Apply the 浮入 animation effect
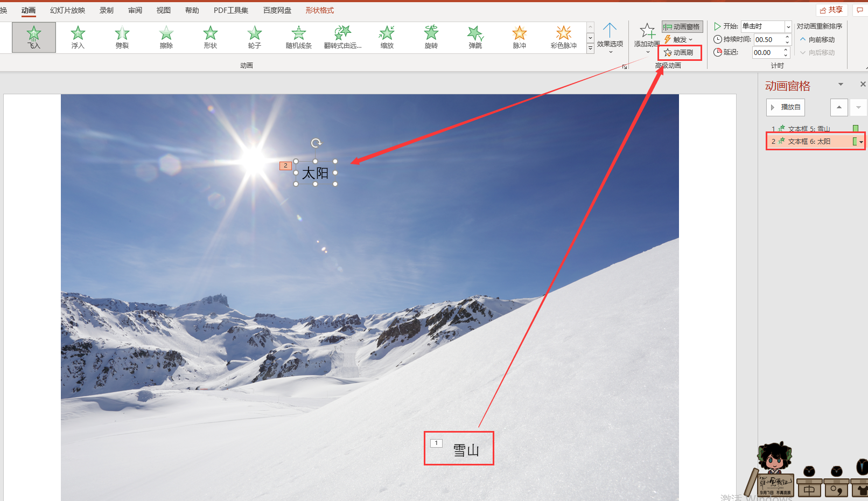The width and height of the screenshot is (868, 501). point(78,37)
